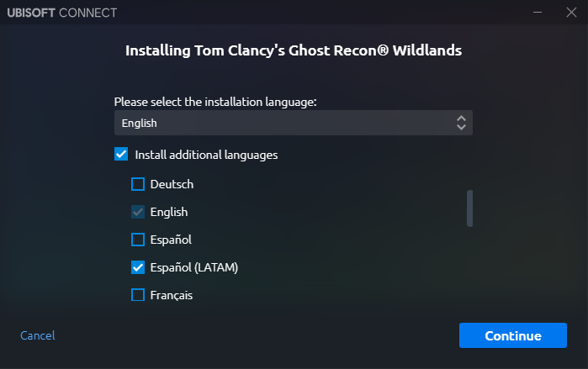This screenshot has width=588, height=369.
Task: Click the installer title heading
Action: click(x=294, y=50)
